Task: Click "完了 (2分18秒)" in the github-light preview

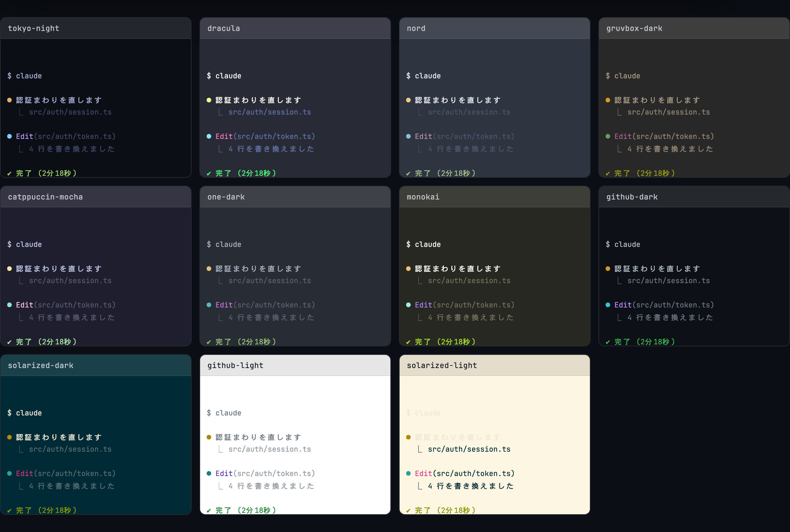Action: click(x=246, y=510)
